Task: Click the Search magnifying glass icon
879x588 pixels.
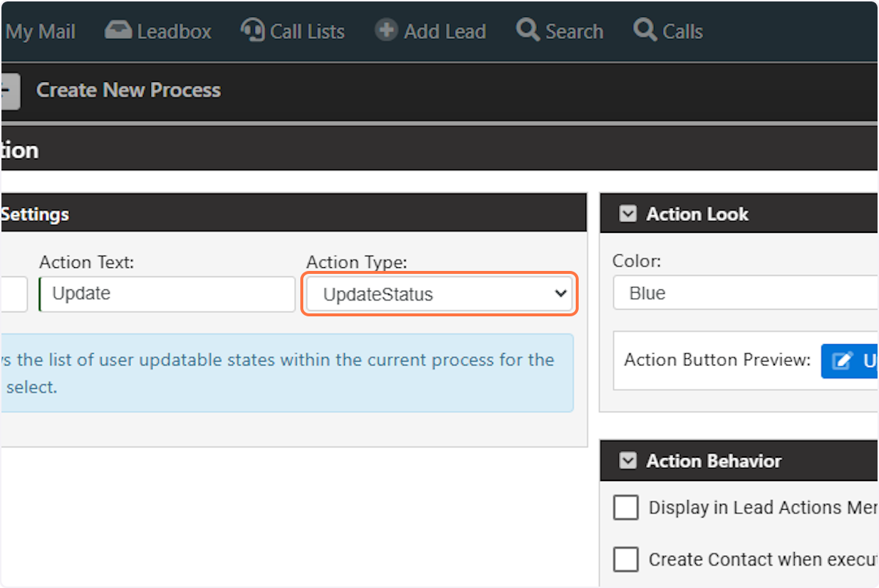Action: (527, 31)
